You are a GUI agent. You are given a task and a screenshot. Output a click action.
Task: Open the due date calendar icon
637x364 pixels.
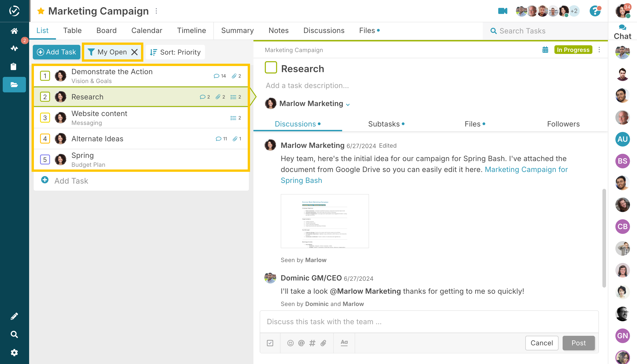point(545,50)
